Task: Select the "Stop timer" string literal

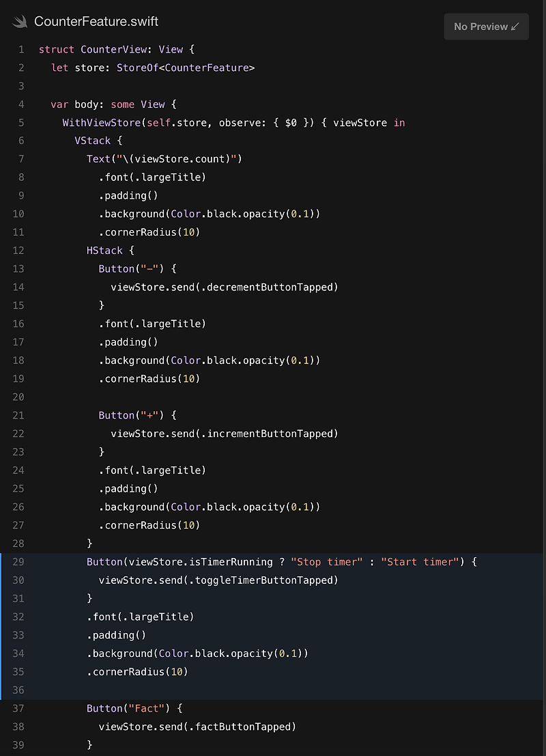Action: pyautogui.click(x=327, y=561)
